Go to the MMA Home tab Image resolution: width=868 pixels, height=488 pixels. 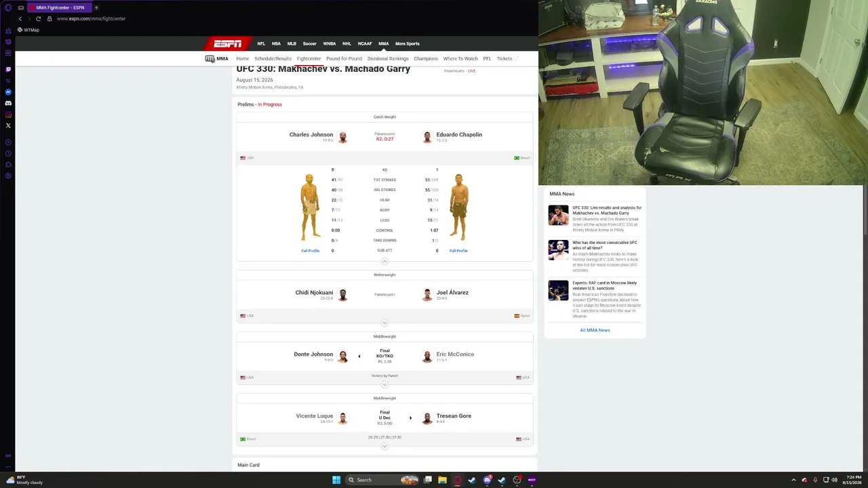pyautogui.click(x=243, y=59)
